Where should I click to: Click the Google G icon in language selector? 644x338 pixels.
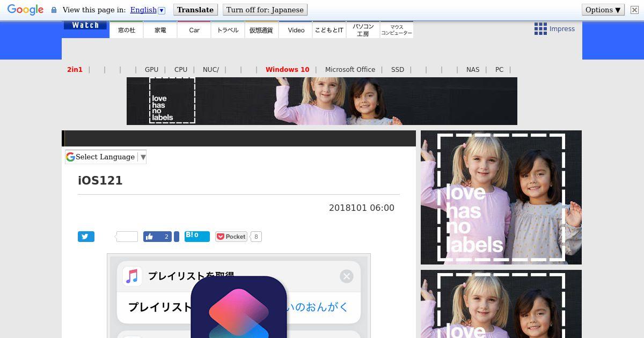pos(70,157)
